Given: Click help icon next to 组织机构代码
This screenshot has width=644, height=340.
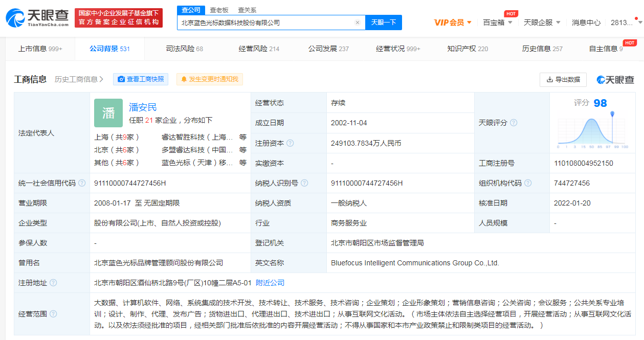Looking at the screenshot, I should click(x=528, y=183).
